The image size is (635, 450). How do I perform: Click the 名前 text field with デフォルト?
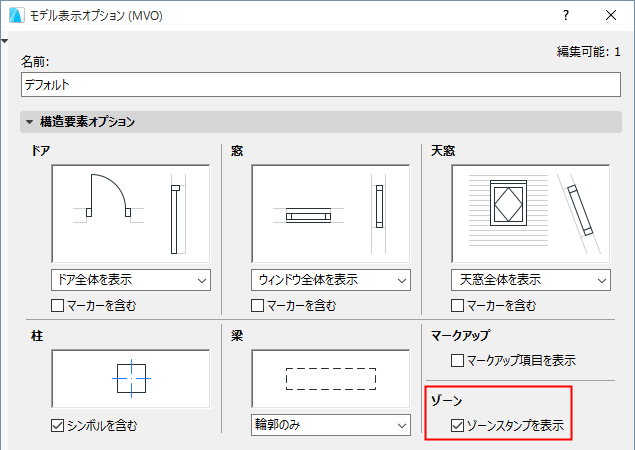point(321,85)
